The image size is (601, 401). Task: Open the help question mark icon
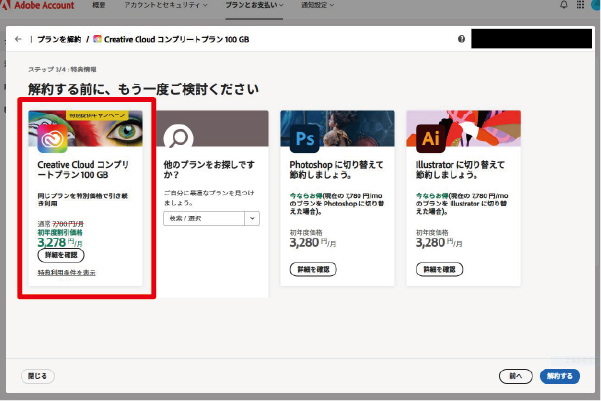(x=461, y=39)
